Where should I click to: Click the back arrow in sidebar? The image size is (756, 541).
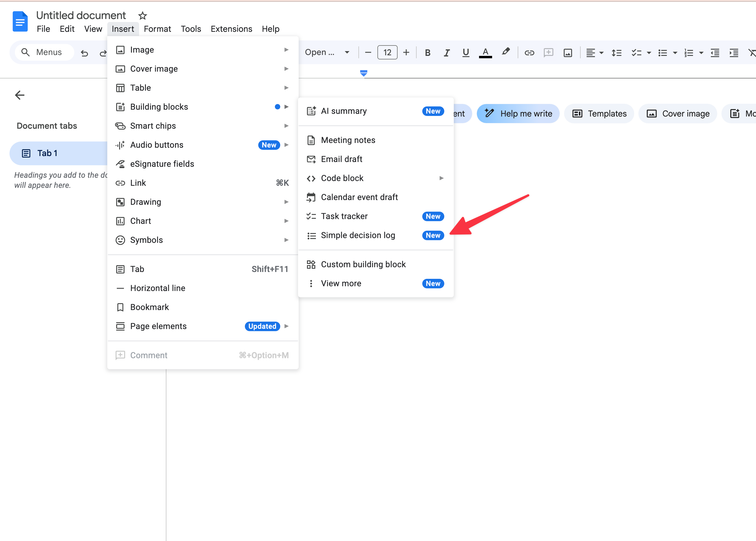[x=20, y=95]
